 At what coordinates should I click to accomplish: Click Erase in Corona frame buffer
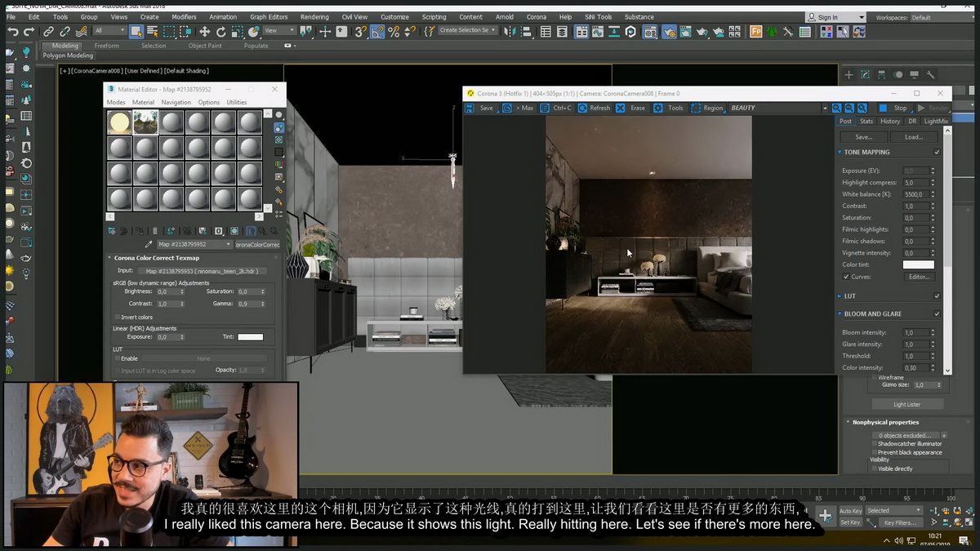[x=630, y=108]
